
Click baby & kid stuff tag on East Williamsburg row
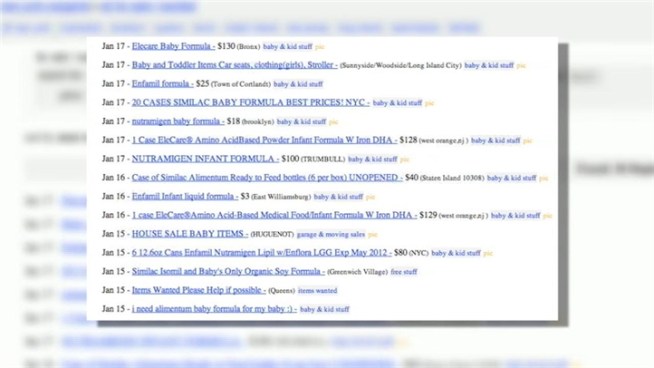click(x=338, y=197)
